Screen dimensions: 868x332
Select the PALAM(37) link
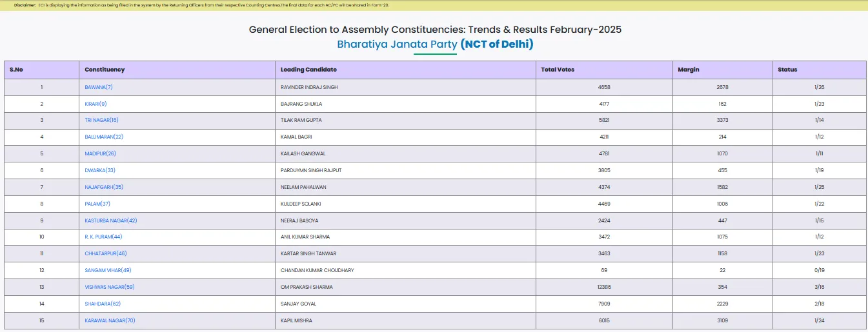(x=97, y=204)
